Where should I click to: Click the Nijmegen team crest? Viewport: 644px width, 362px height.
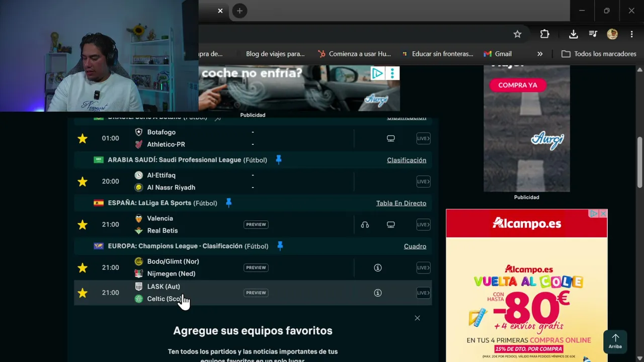pos(139,274)
